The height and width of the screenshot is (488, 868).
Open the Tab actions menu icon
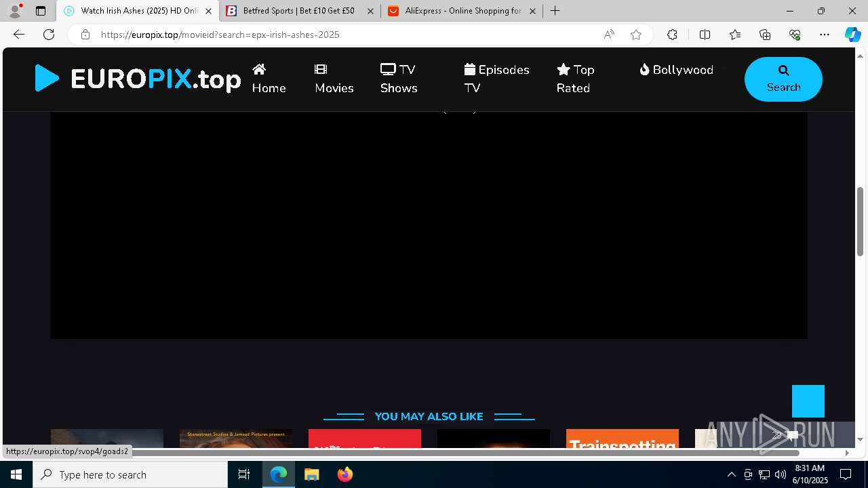coord(41,11)
